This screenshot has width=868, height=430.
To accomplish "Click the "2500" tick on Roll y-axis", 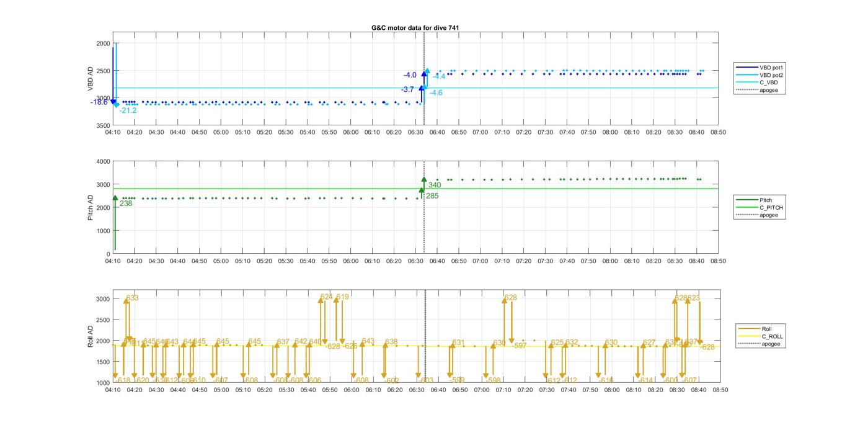I will point(103,320).
